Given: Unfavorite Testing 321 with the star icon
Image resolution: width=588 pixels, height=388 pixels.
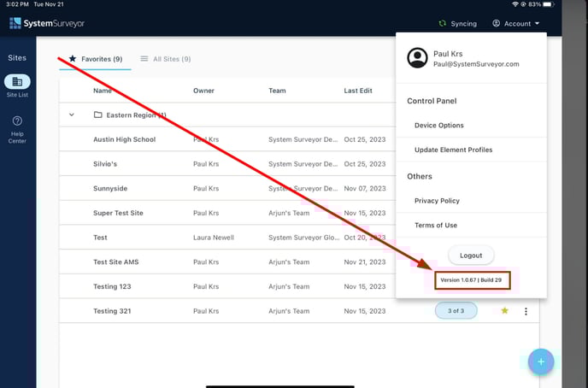Looking at the screenshot, I should click(505, 310).
